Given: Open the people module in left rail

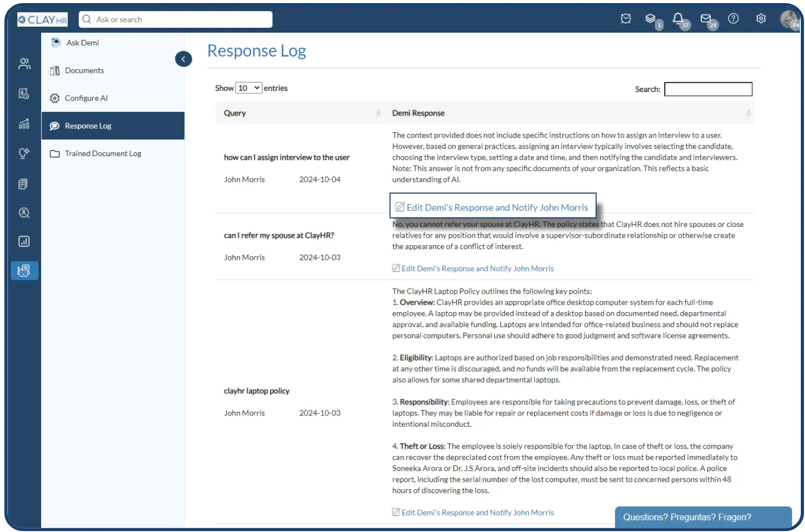Looking at the screenshot, I should [24, 64].
